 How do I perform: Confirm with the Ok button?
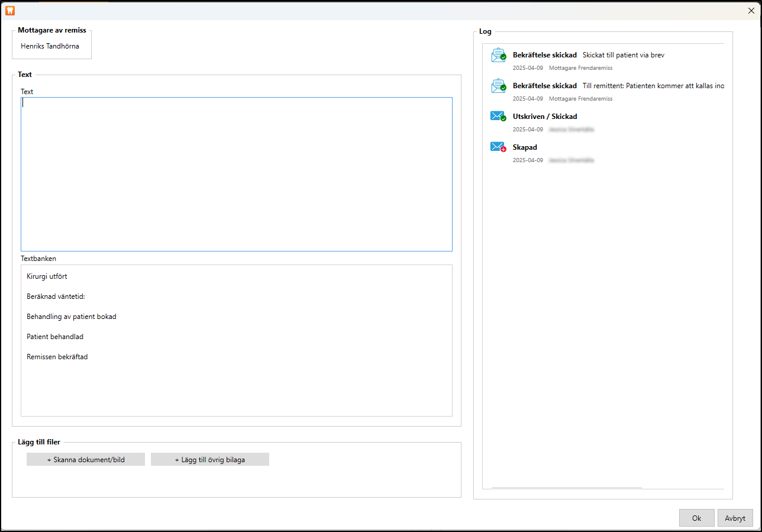(697, 518)
